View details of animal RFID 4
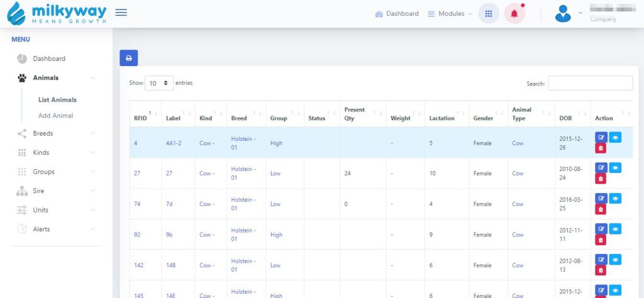Image resolution: width=644 pixels, height=298 pixels. pyautogui.click(x=615, y=138)
